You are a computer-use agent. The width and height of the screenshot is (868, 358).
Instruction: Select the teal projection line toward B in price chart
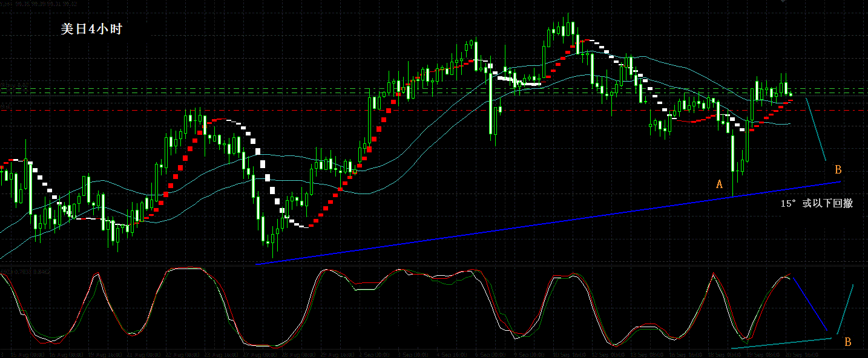(815, 128)
